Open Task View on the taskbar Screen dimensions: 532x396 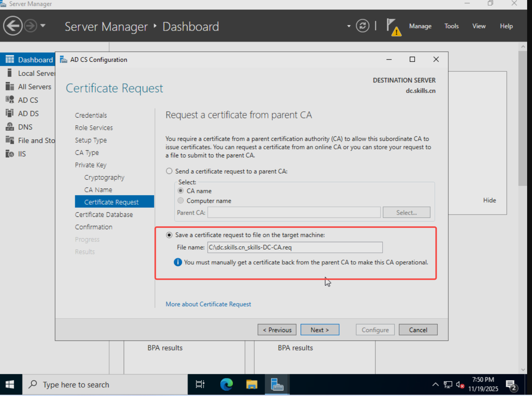coord(200,385)
